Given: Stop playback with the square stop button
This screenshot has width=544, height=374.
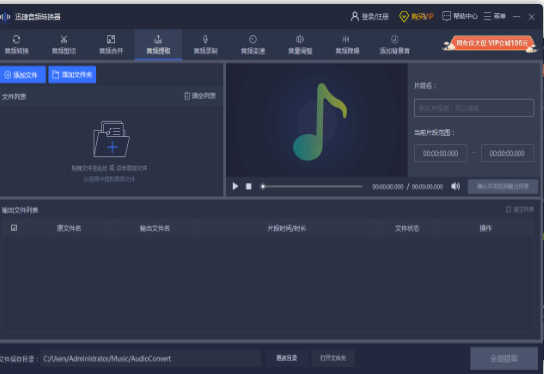Looking at the screenshot, I should tap(248, 186).
